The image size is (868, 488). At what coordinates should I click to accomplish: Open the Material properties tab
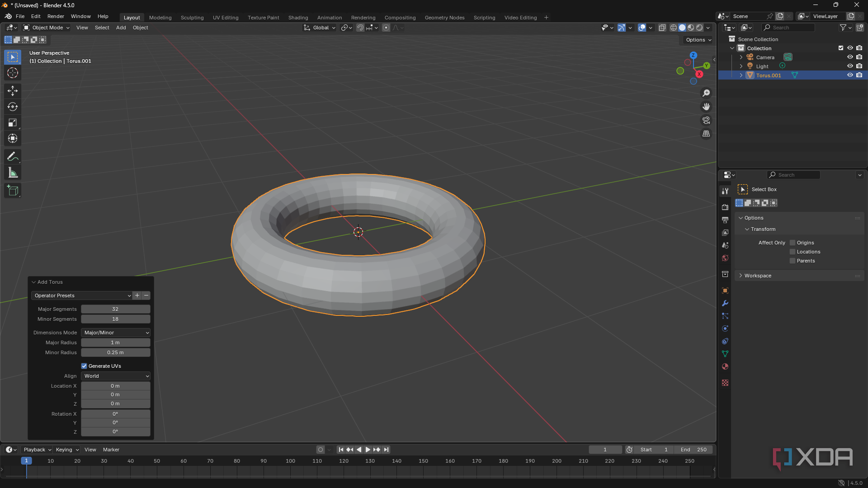pos(725,366)
